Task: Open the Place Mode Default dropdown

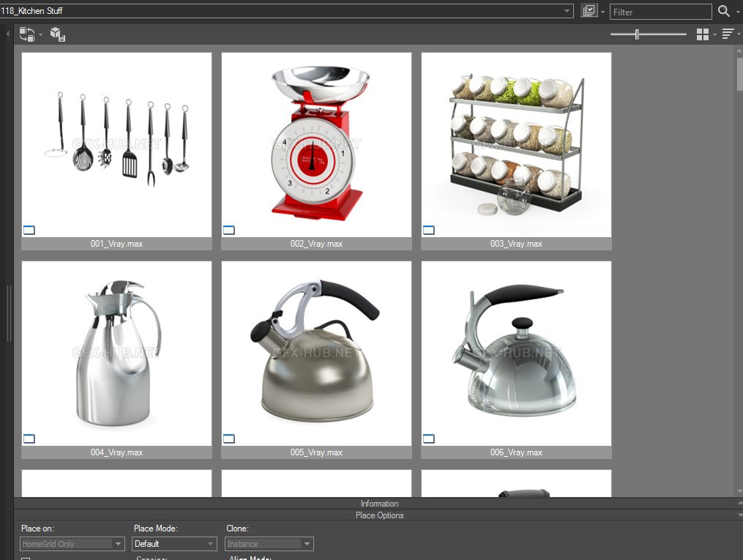Action: [174, 544]
